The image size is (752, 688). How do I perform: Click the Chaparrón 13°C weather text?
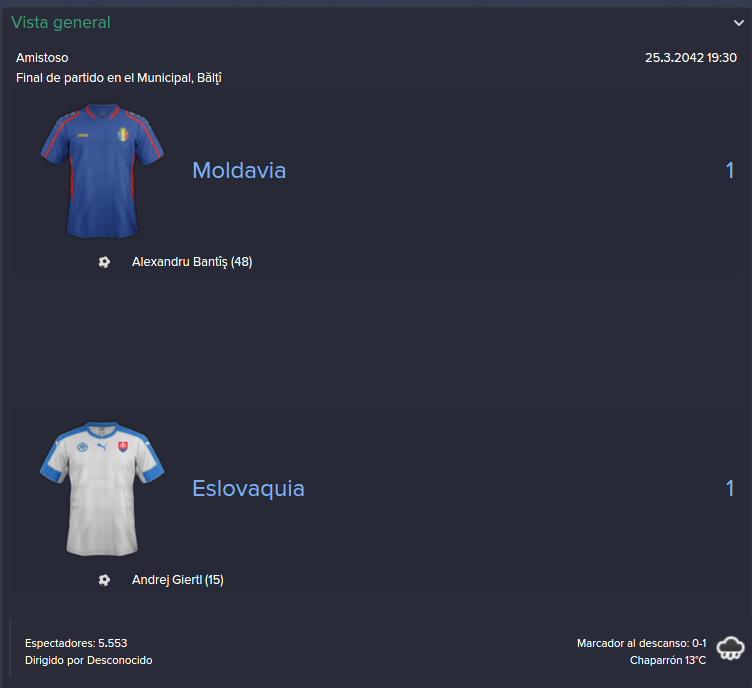click(x=668, y=660)
